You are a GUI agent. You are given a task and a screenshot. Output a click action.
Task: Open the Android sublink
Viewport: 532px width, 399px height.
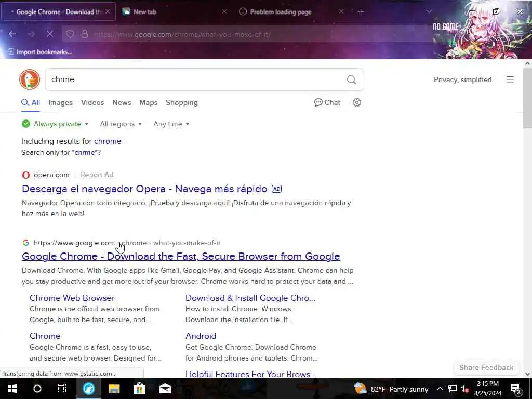click(x=201, y=336)
